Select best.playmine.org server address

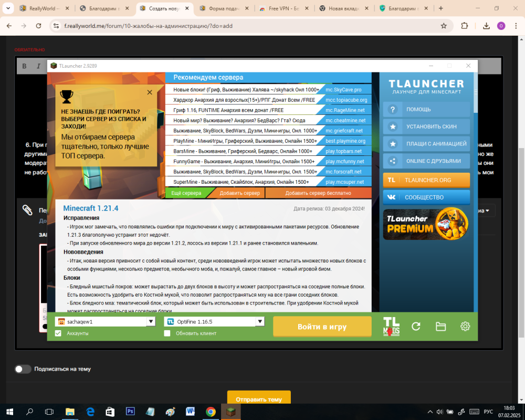click(x=345, y=141)
